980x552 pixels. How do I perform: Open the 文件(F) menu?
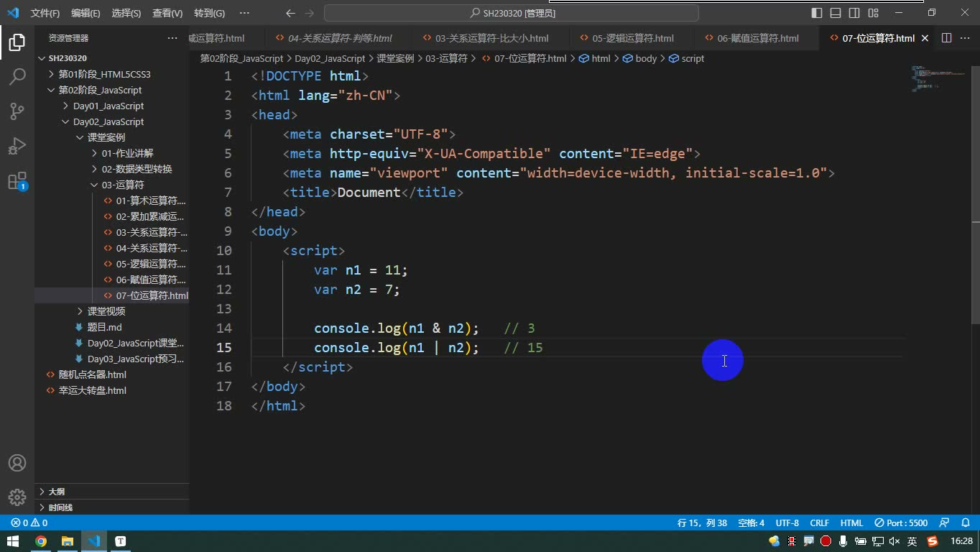click(x=45, y=13)
